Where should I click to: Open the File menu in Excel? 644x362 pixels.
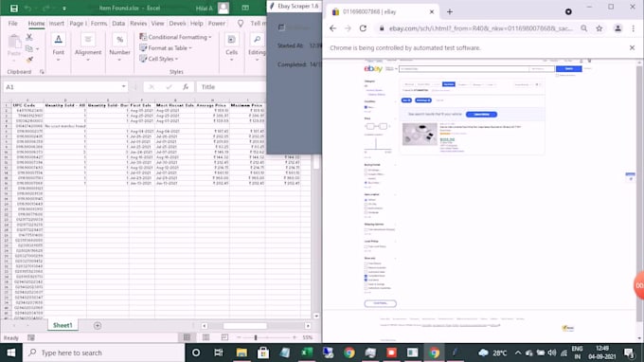pyautogui.click(x=12, y=24)
